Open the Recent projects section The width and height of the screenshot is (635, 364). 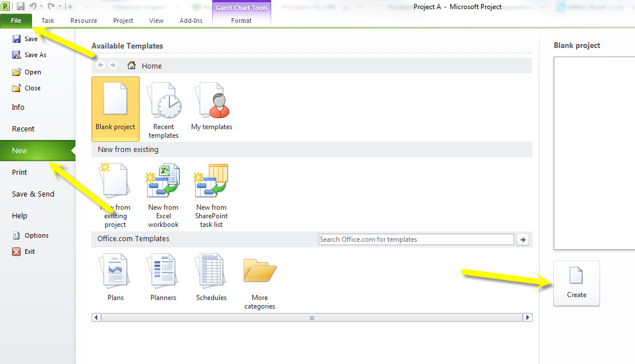(x=23, y=129)
